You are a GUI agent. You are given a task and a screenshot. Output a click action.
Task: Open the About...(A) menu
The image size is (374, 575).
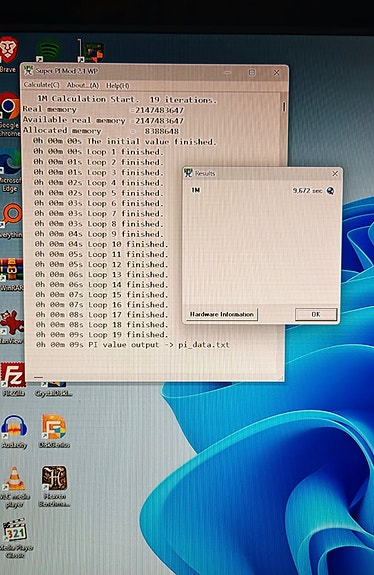pos(83,85)
